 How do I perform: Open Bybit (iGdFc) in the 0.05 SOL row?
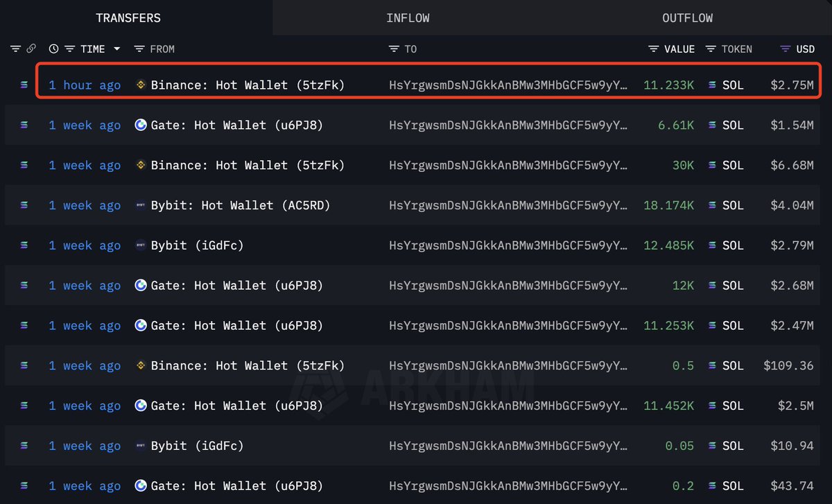[x=197, y=446]
